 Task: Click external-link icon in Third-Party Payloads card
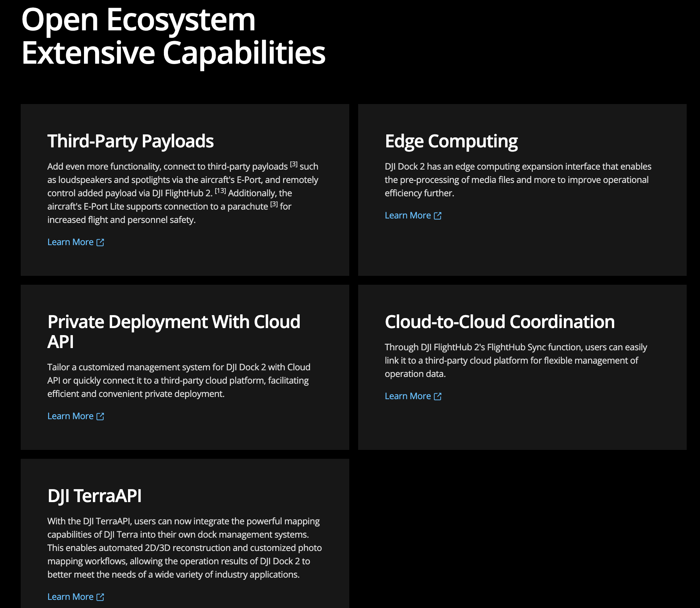[100, 242]
